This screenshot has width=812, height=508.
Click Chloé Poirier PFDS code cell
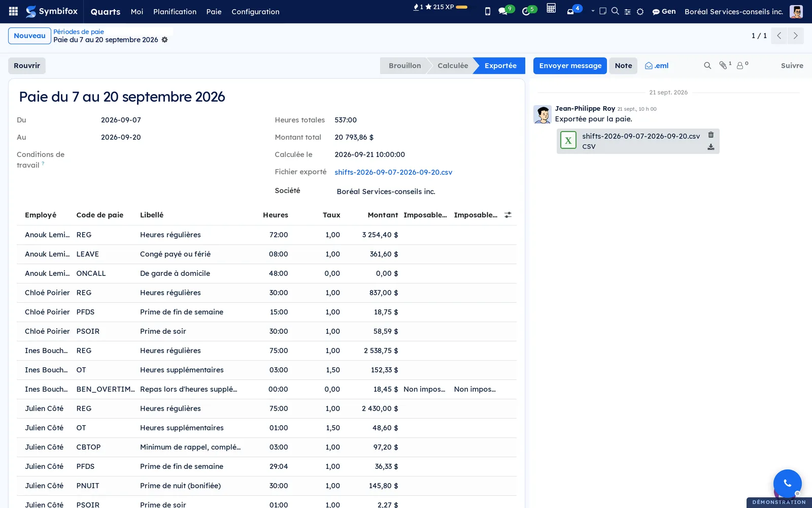(85, 312)
